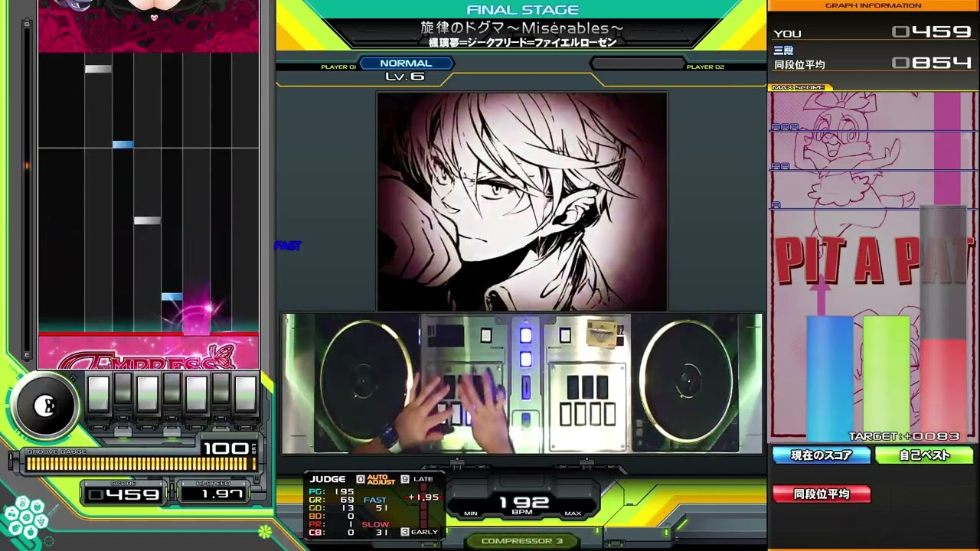Click the 192 BPM display
Image resolution: width=980 pixels, height=551 pixels.
pos(522,504)
